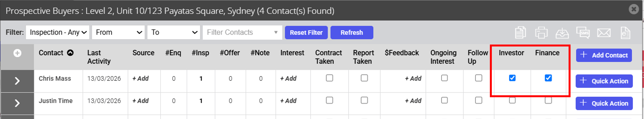
Task: Expand the Justin Time row
Action: pos(17,103)
